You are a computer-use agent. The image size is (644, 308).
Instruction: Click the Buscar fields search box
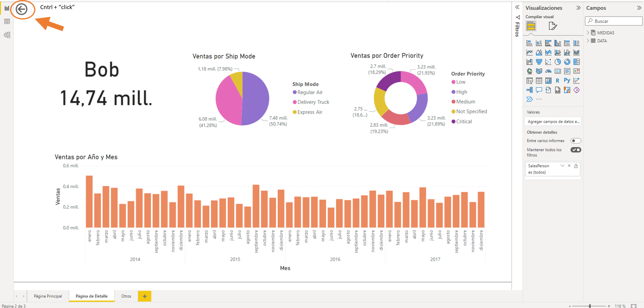click(x=614, y=21)
